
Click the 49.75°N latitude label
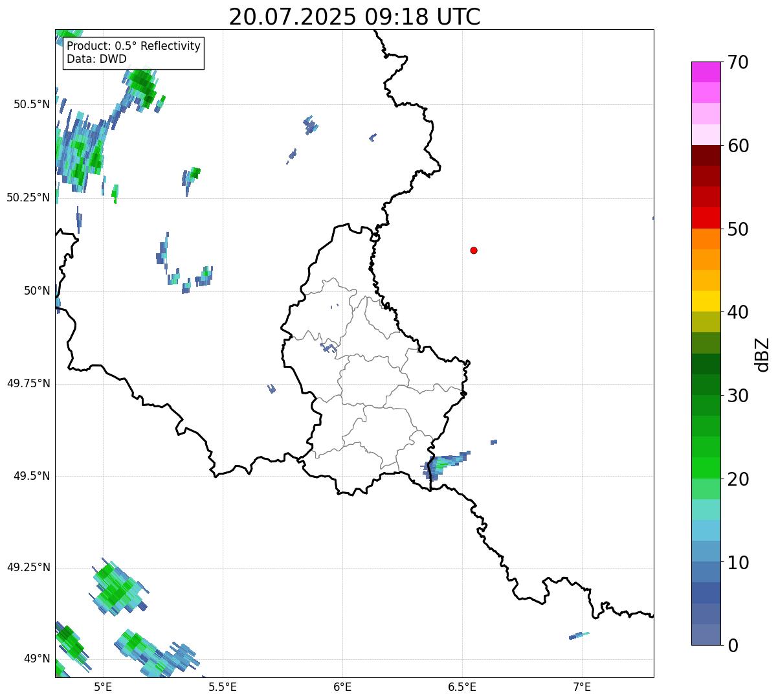28,383
